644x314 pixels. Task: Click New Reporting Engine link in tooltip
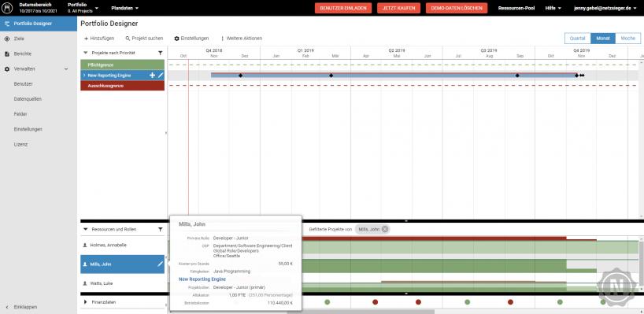(x=202, y=279)
